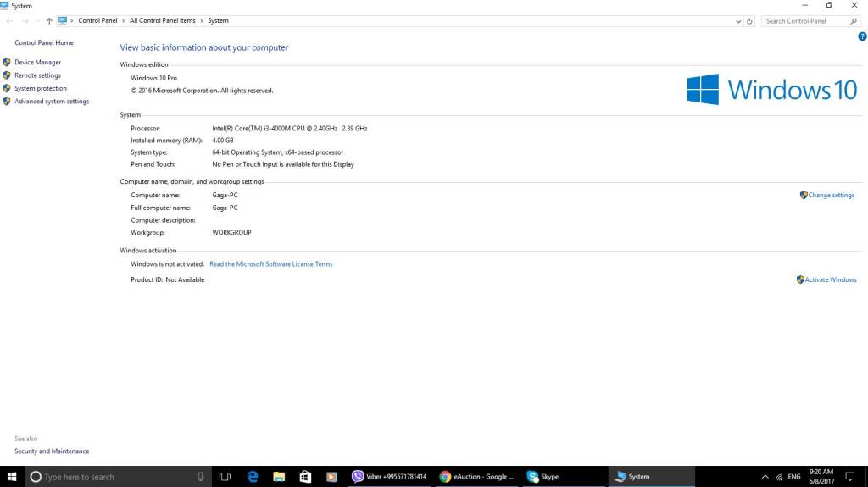Click the computer icon in the address bar
Image resolution: width=868 pixels, height=487 pixels.
point(62,20)
